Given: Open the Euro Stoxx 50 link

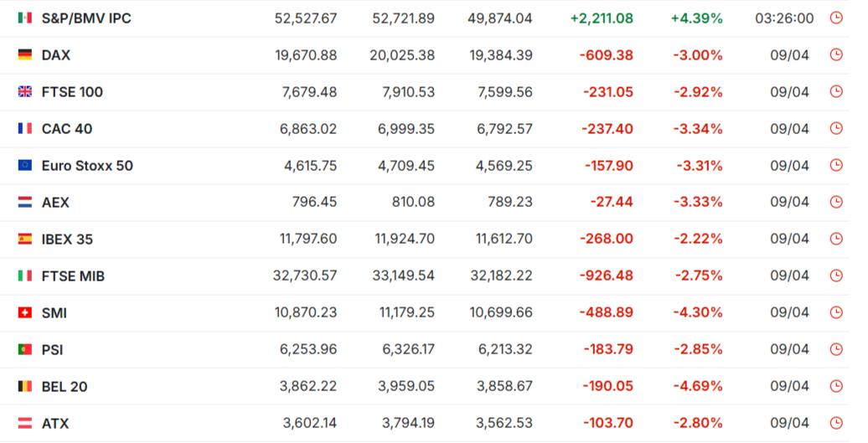Looking at the screenshot, I should 87,165.
